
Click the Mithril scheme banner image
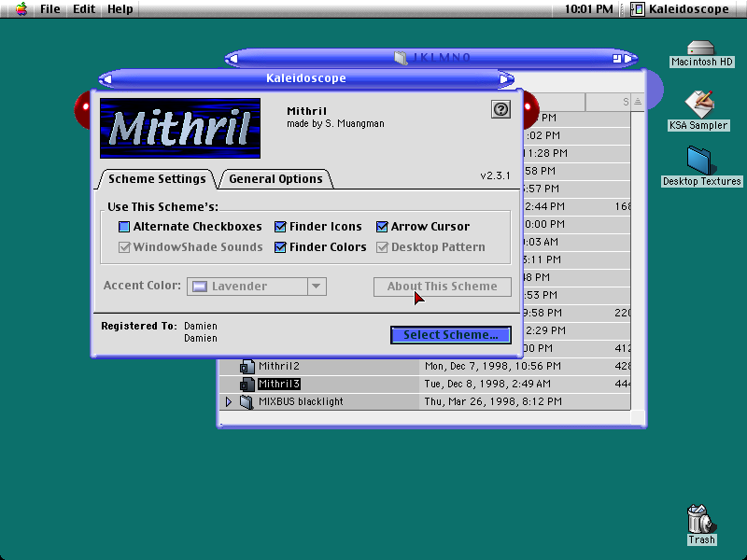(180, 128)
